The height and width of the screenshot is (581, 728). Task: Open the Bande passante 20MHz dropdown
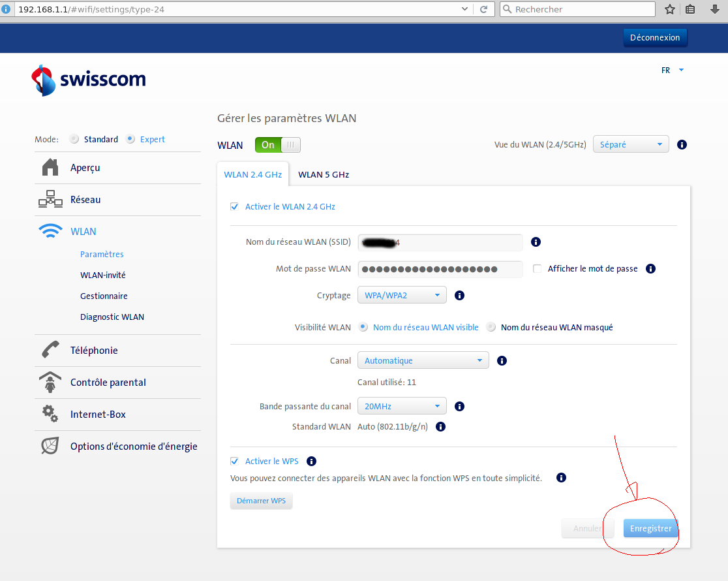[402, 407]
